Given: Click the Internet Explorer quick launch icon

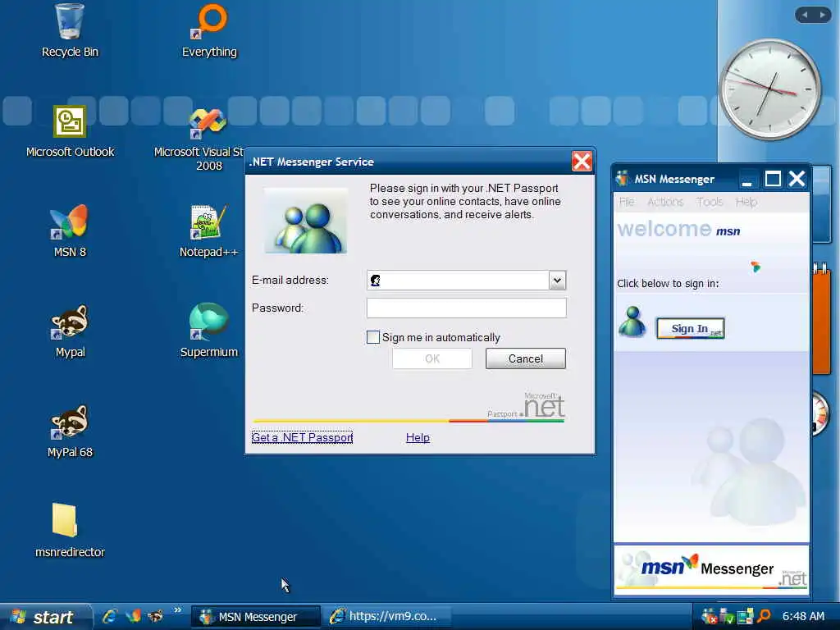Looking at the screenshot, I should [110, 617].
